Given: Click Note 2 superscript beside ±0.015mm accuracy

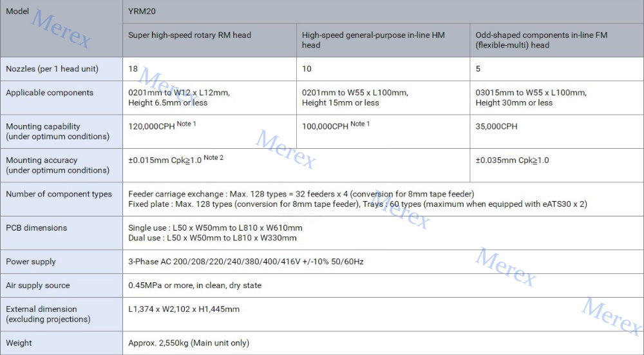Looking at the screenshot, I should coord(213,158).
